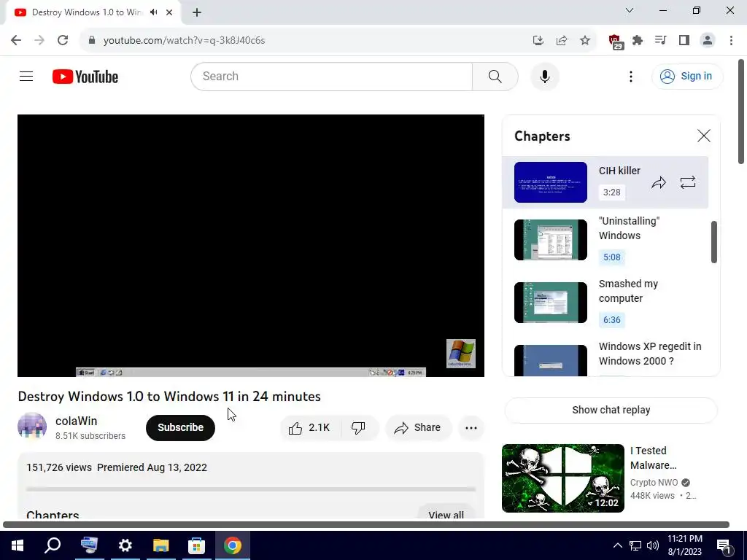
Task: Open taskbar search
Action: coord(53,545)
